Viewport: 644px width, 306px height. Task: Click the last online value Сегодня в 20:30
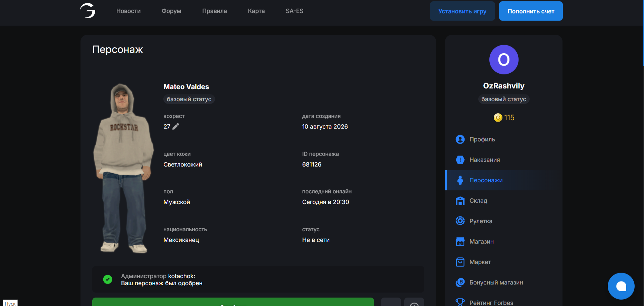tap(326, 202)
